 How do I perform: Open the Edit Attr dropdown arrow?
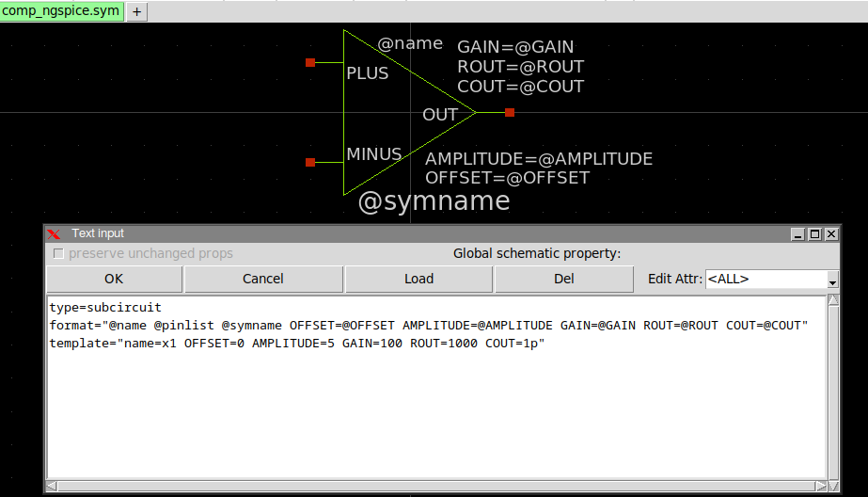[832, 280]
